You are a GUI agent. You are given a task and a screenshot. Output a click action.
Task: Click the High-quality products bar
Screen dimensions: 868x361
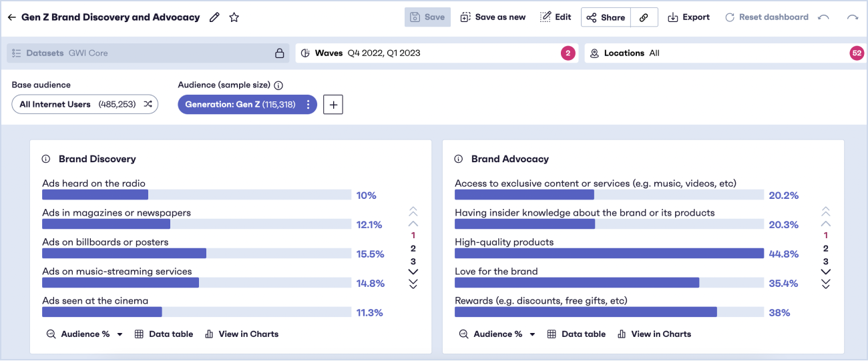pyautogui.click(x=609, y=254)
